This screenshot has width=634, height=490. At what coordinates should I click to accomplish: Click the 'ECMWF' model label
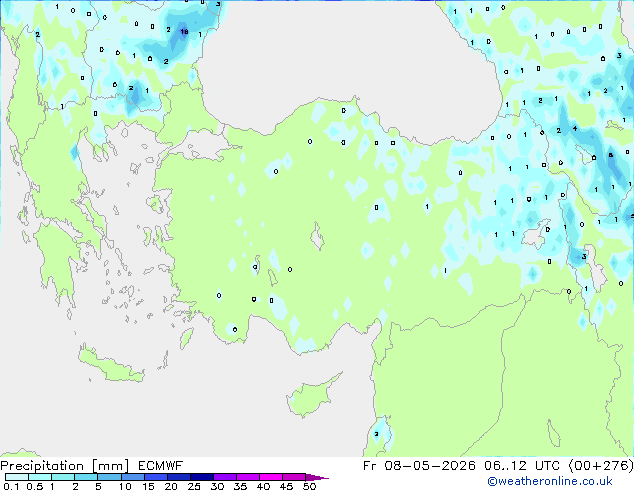pos(161,466)
